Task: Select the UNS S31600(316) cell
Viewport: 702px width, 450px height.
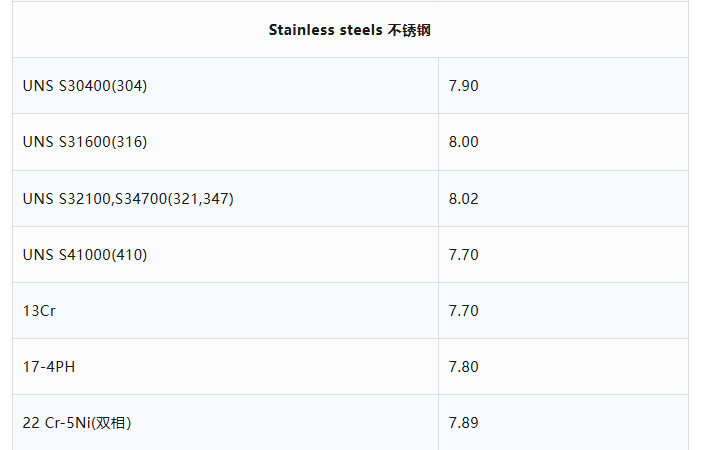Action: (x=85, y=142)
